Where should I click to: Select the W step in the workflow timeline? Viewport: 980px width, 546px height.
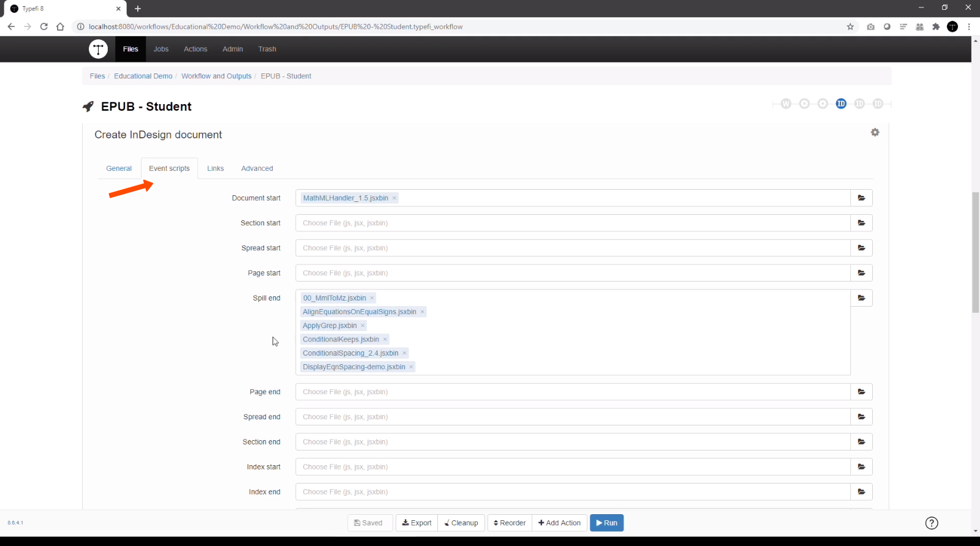click(x=786, y=103)
